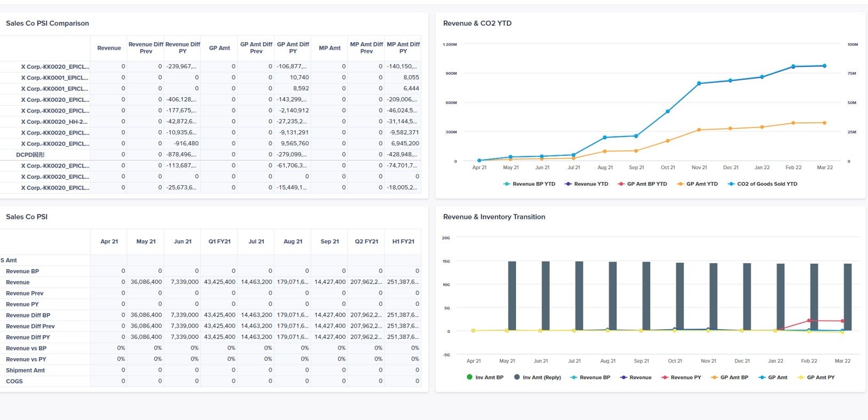Image resolution: width=868 pixels, height=420 pixels.
Task: Select the Q1 FY21 column header
Action: [x=220, y=242]
